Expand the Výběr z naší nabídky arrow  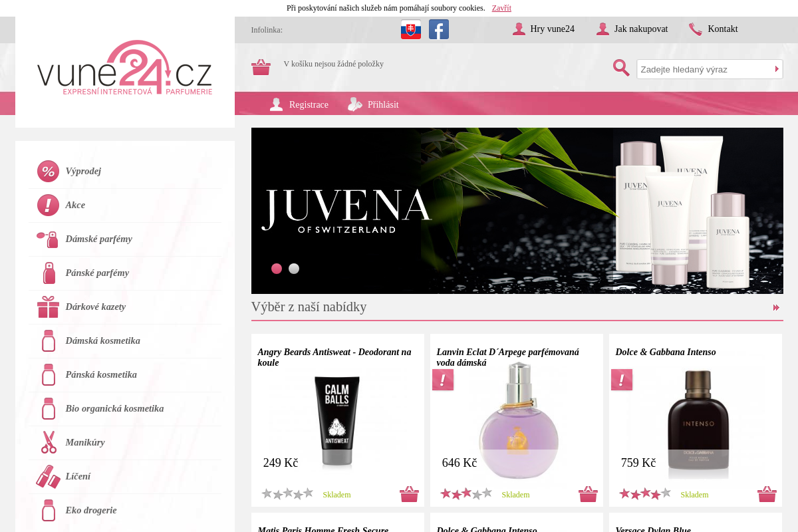776,307
